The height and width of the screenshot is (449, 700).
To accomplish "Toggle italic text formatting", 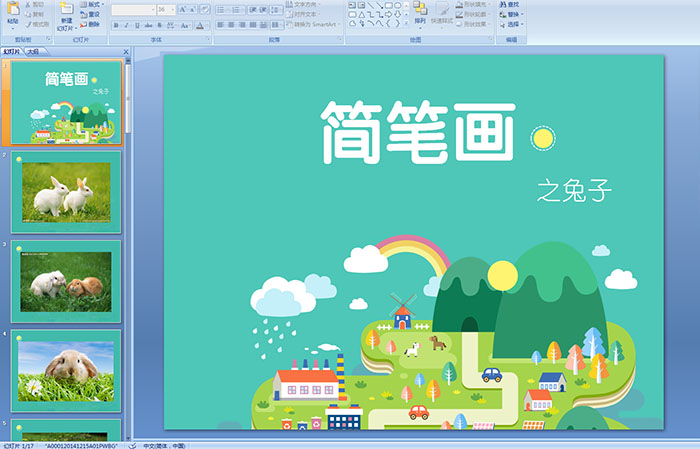I will coord(126,24).
